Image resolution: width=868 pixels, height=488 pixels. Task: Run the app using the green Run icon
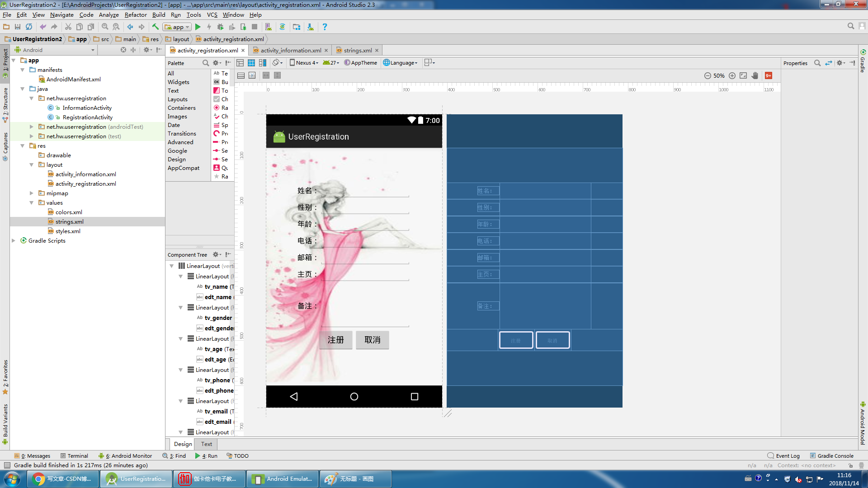198,27
